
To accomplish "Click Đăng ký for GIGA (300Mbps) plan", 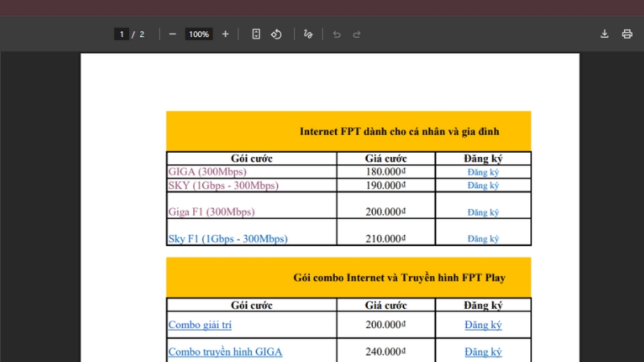I will tap(483, 172).
